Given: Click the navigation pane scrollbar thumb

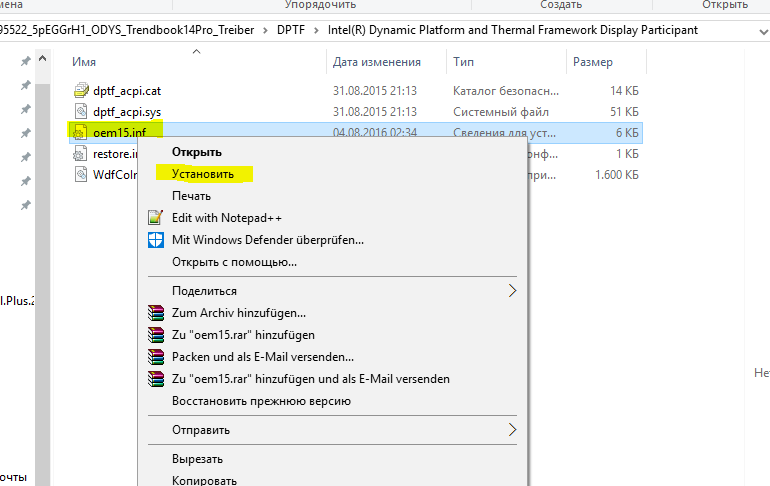Looking at the screenshot, I should pyautogui.click(x=42, y=285).
